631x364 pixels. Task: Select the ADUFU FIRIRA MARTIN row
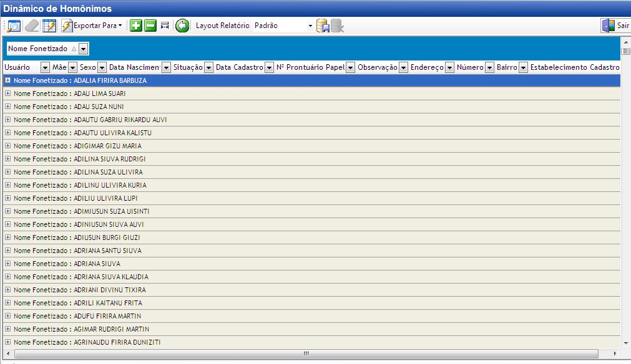point(311,316)
